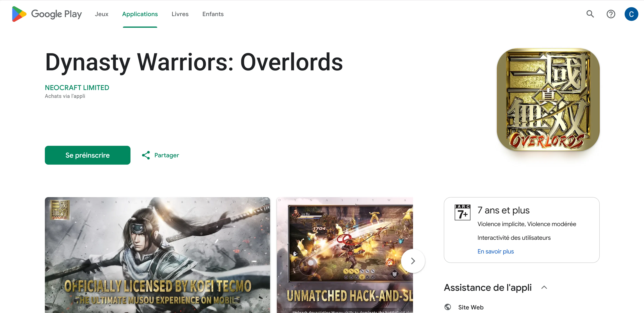
Task: Click the Dynasty Warriors Overlords app icon
Action: tap(548, 99)
